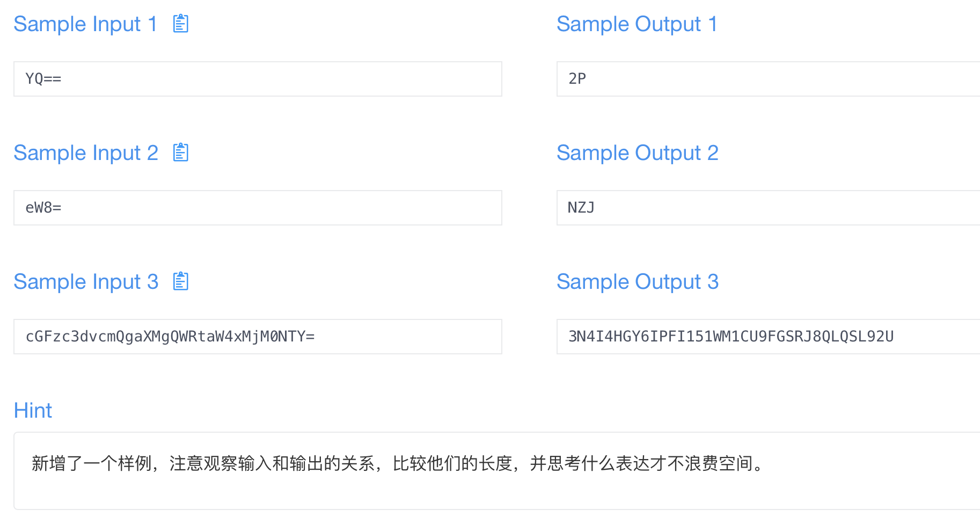Click the Chinese hint text paragraph
The width and height of the screenshot is (980, 524).
(398, 463)
